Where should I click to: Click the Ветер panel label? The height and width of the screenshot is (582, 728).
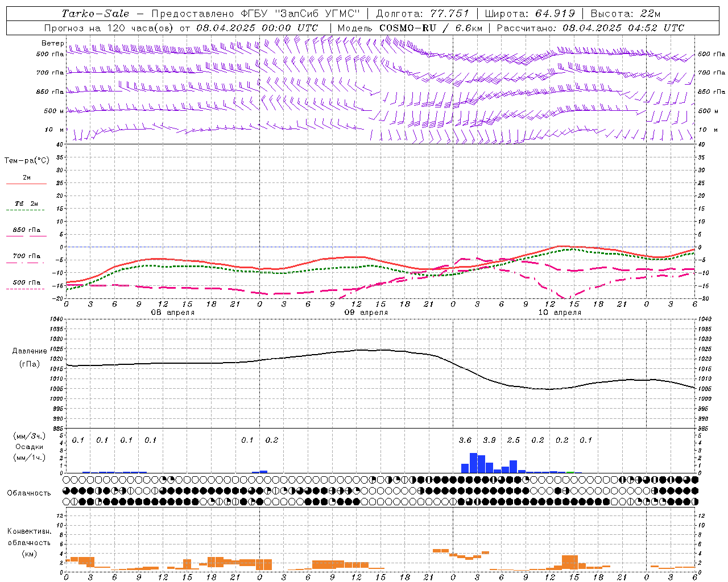click(52, 43)
